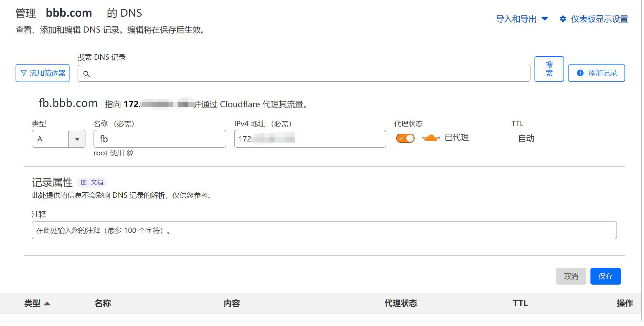The image size is (644, 326).
Task: Click the funnel icon in add filter button
Action: (x=23, y=73)
